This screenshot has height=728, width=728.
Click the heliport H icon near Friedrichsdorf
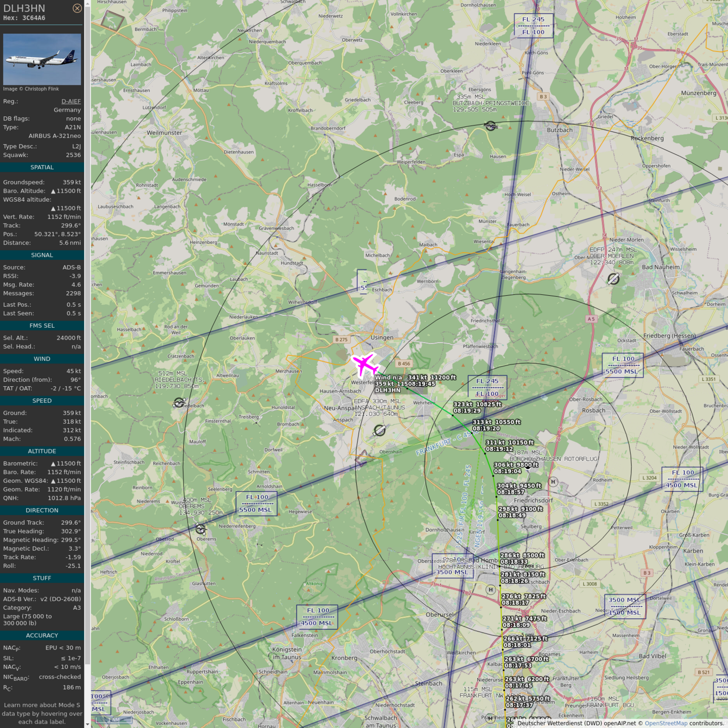tap(553, 482)
